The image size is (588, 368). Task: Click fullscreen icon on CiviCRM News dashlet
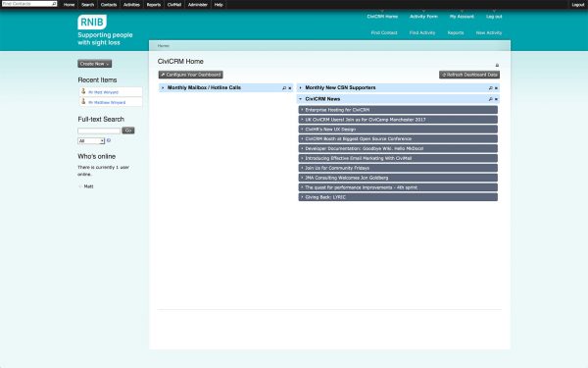(x=490, y=99)
